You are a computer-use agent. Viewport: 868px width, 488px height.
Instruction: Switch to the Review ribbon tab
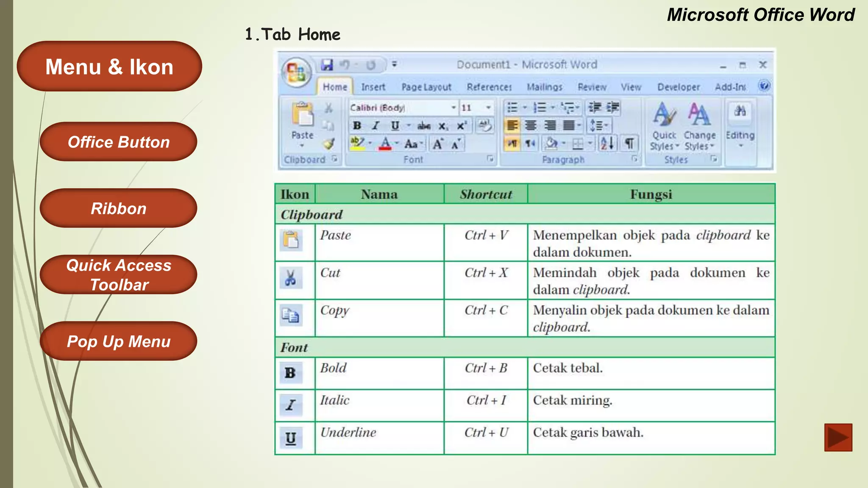pos(592,87)
